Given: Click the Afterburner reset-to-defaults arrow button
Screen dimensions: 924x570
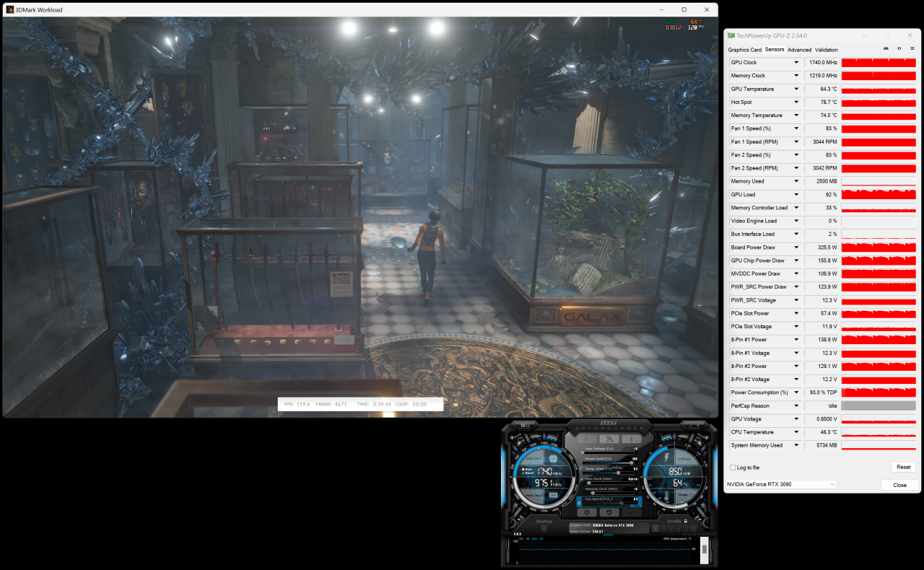Looking at the screenshot, I should click(610, 512).
